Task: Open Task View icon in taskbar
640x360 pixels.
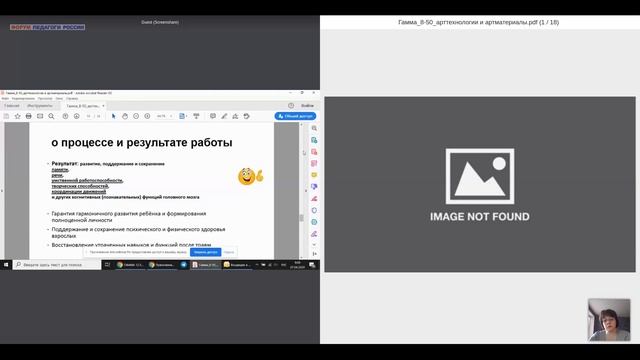Action: 107,265
